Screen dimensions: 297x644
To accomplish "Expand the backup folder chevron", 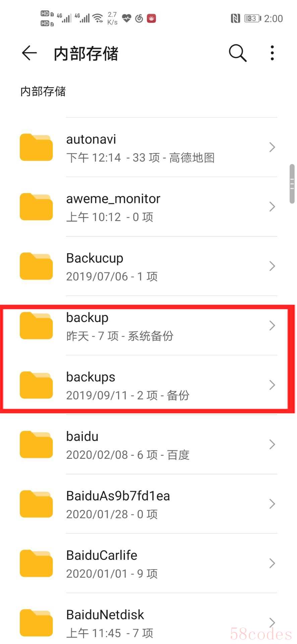I will (x=272, y=325).
